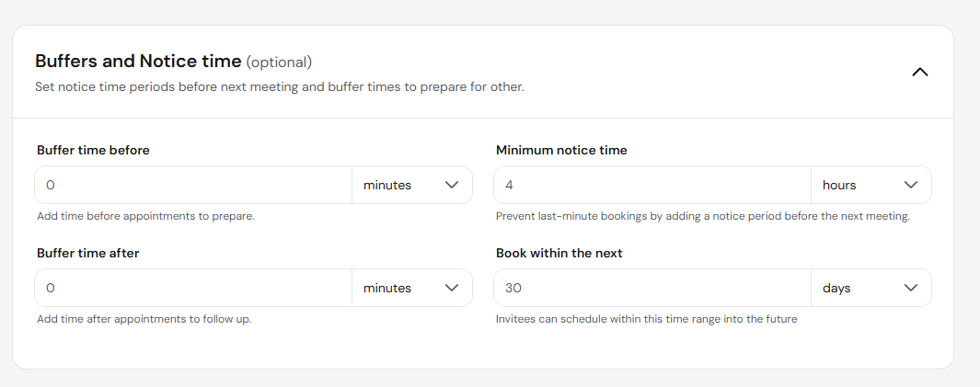Open the Buffer time after minutes dropdown
Viewport: 980px width, 387px height.
pos(412,288)
